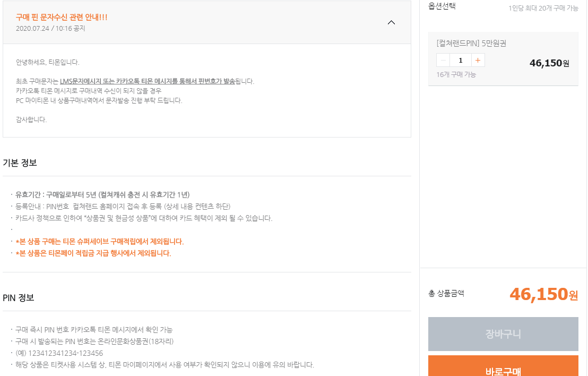This screenshot has width=588, height=376.
Task: Click the notice date 2020.07.24 / 10:16 공지
Action: coord(50,29)
